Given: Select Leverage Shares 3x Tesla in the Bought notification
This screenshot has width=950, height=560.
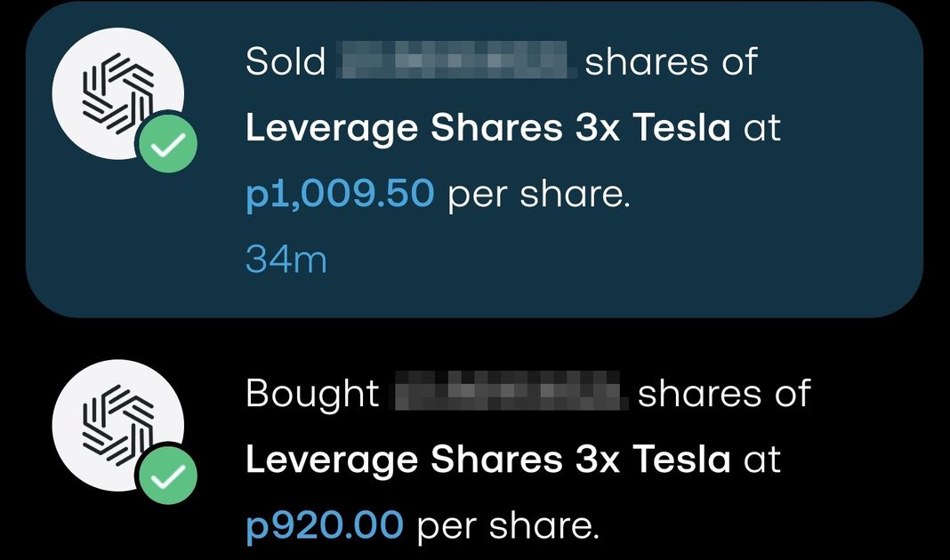Looking at the screenshot, I should pyautogui.click(x=487, y=460).
